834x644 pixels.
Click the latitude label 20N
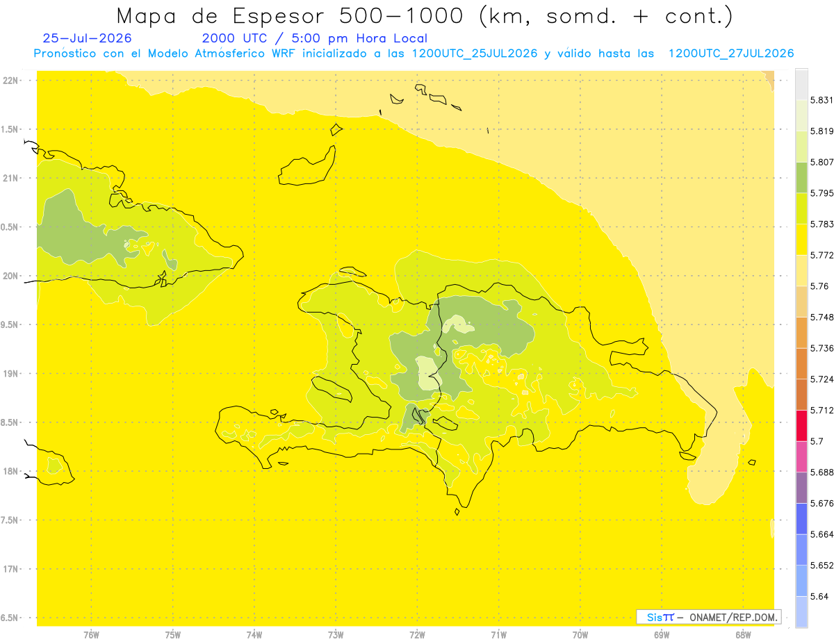(11, 276)
